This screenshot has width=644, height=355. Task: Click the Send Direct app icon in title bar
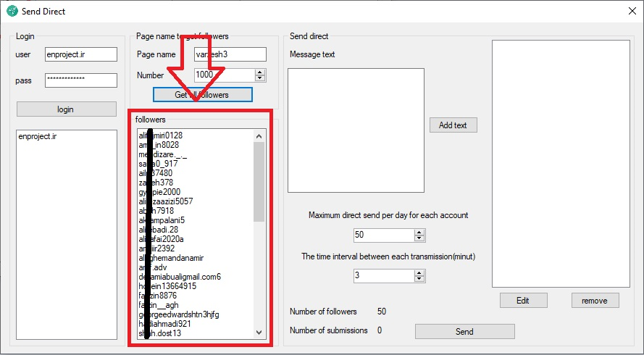[x=12, y=11]
